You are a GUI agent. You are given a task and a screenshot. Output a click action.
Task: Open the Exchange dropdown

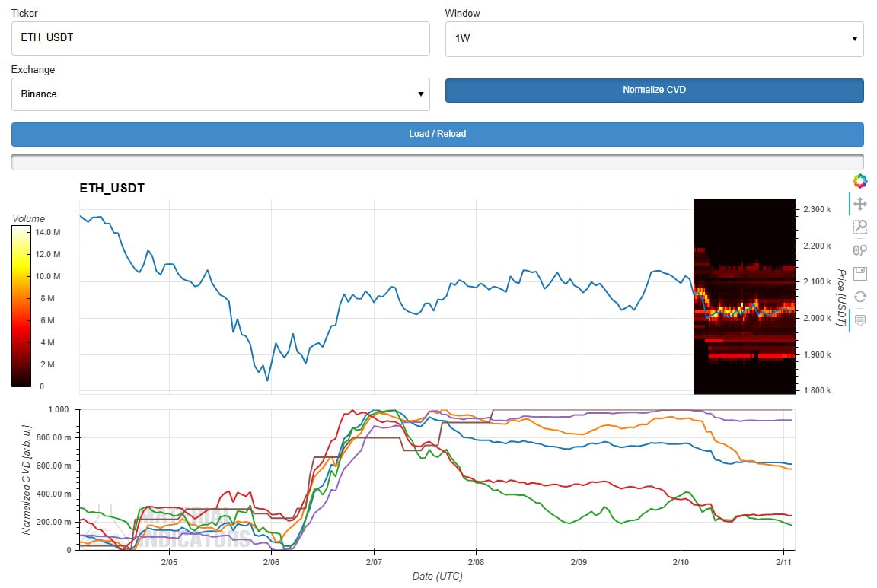(x=220, y=94)
